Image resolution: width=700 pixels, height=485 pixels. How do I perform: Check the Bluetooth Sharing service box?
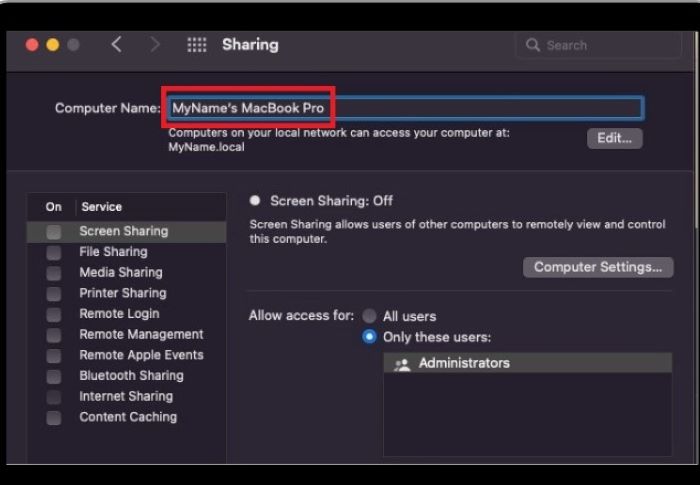pos(54,377)
